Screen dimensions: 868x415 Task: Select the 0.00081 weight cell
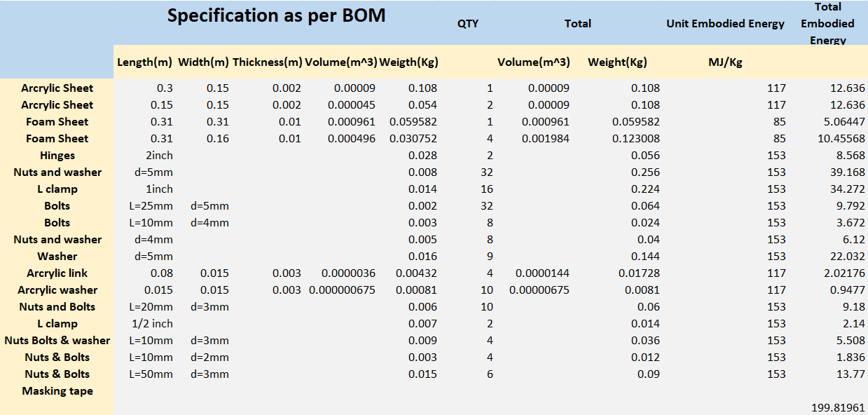click(416, 290)
